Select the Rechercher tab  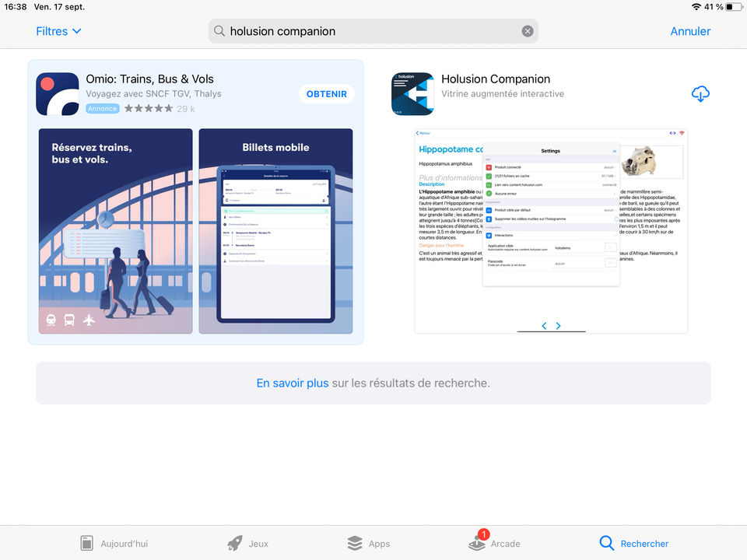[633, 543]
